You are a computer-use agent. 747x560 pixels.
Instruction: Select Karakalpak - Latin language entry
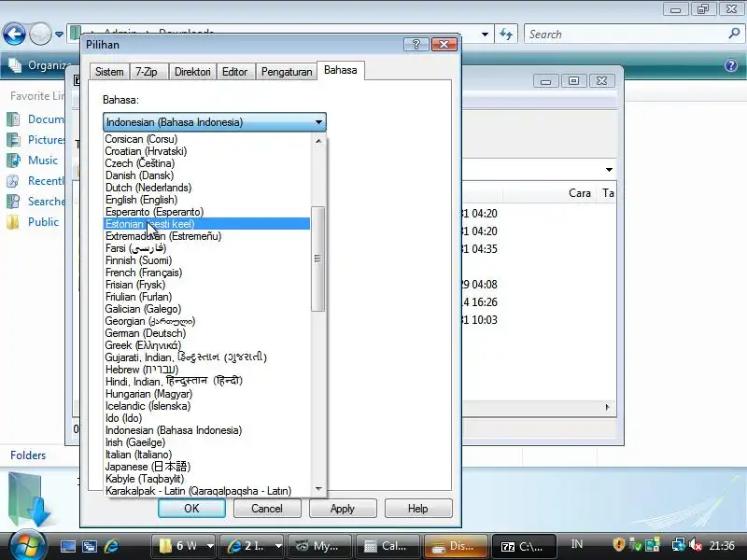206,491
